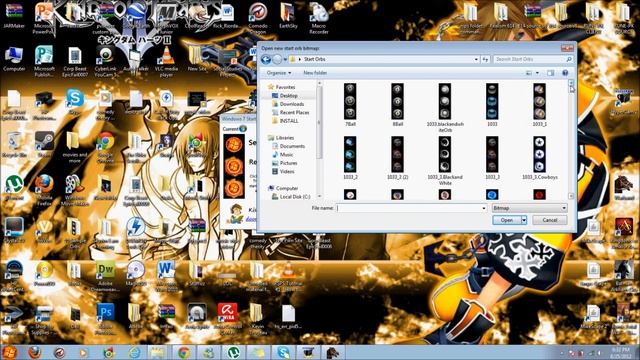Click the Forward arrow in the Open dialog
This screenshot has width=640, height=360.
click(277, 60)
